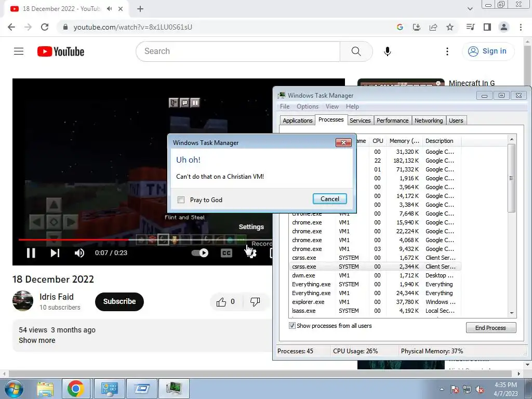Check the Pray to God checkbox
Image resolution: width=532 pixels, height=399 pixels.
[x=181, y=200]
